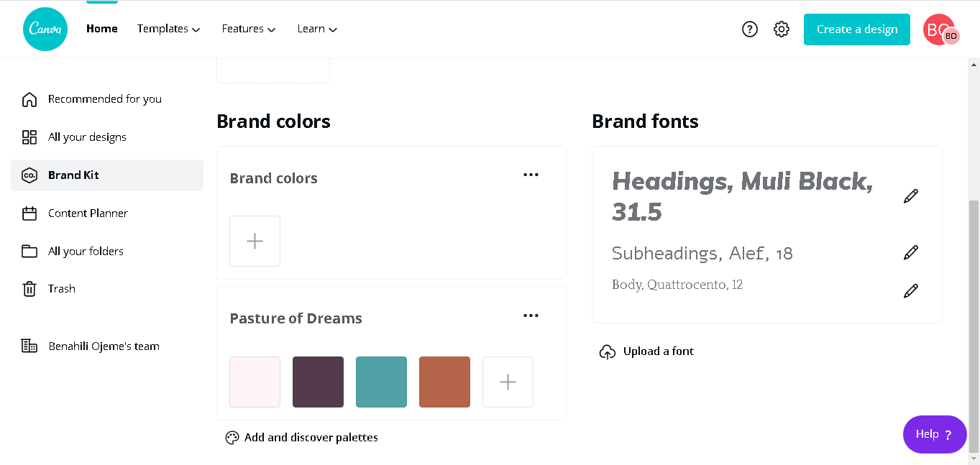980x465 pixels.
Task: Add a new color to Brand colors
Action: (255, 241)
